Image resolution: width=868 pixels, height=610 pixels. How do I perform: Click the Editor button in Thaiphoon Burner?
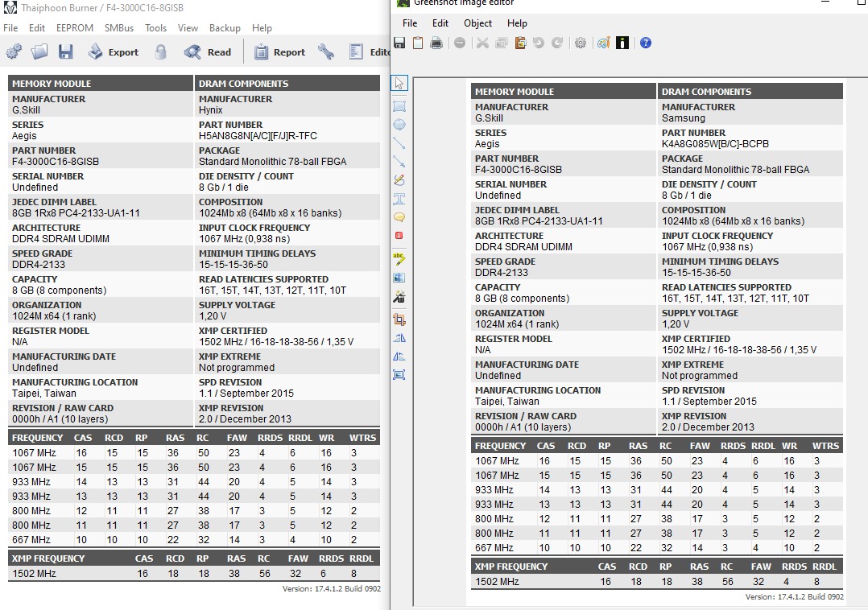[x=370, y=52]
